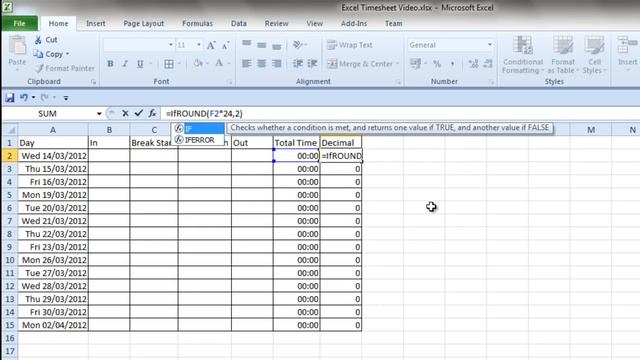Viewport: 640px width, 360px height.
Task: Open the Orientation text angle icon
Action: tap(298, 44)
